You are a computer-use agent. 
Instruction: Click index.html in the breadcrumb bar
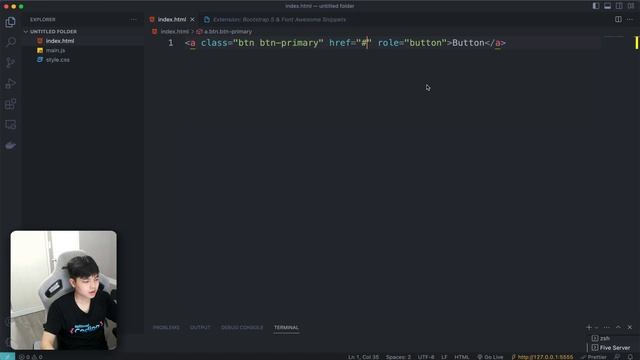coord(175,31)
